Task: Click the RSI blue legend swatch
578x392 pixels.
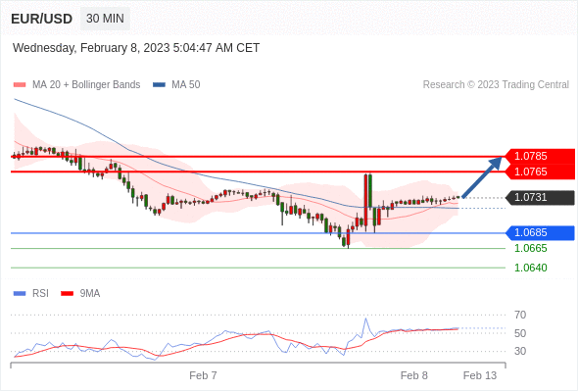Action: coord(20,294)
